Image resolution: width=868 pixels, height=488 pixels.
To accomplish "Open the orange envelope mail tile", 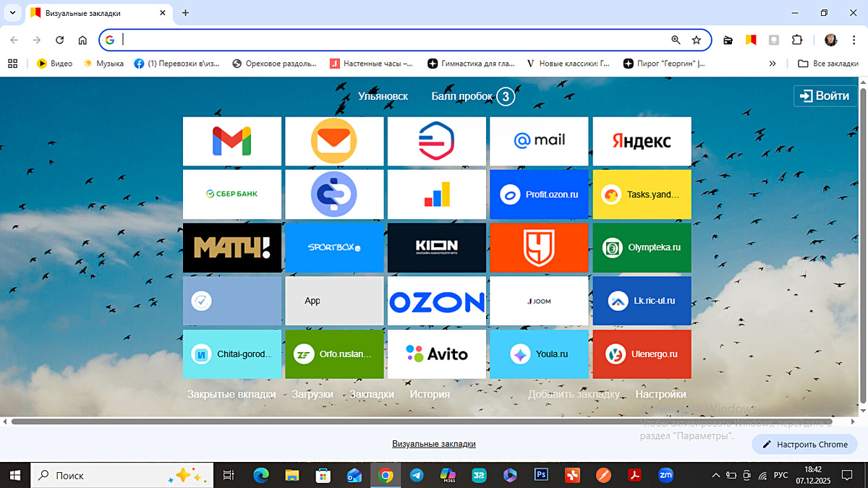I will 334,141.
